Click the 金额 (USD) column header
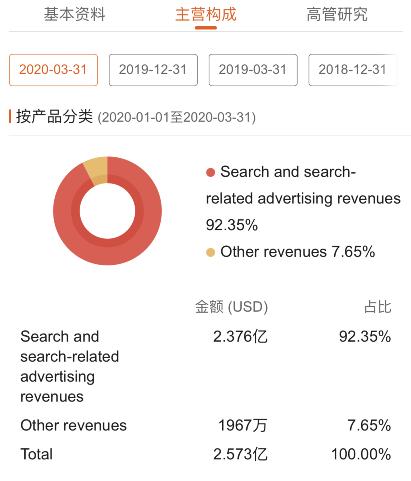The height and width of the screenshot is (481, 411). (232, 307)
